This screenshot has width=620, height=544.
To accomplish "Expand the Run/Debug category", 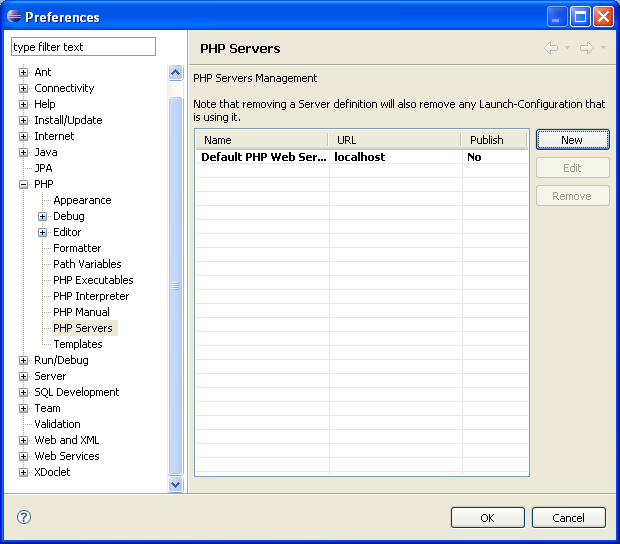I will (23, 360).
